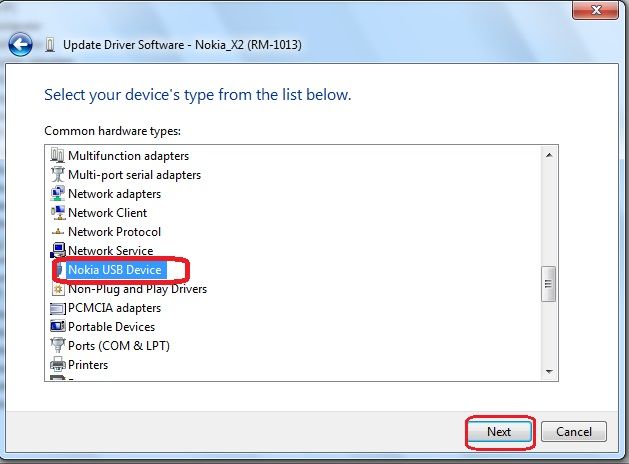
Task: Click the scrollbar up arrow
Action: [548, 155]
